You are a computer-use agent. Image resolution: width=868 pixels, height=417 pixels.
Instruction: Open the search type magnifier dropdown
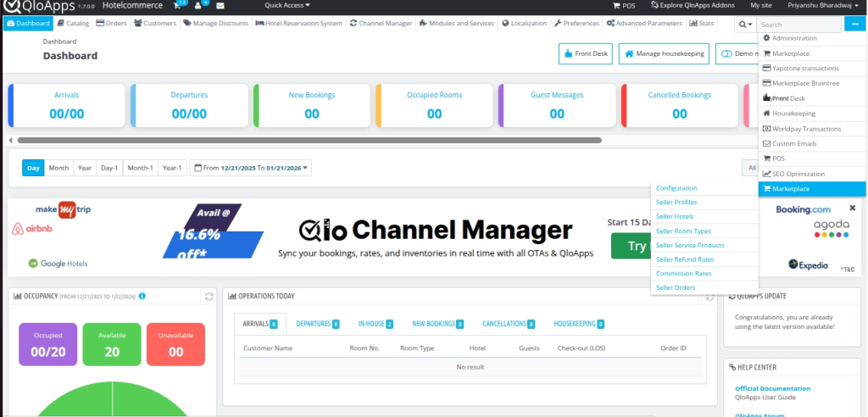pos(745,24)
